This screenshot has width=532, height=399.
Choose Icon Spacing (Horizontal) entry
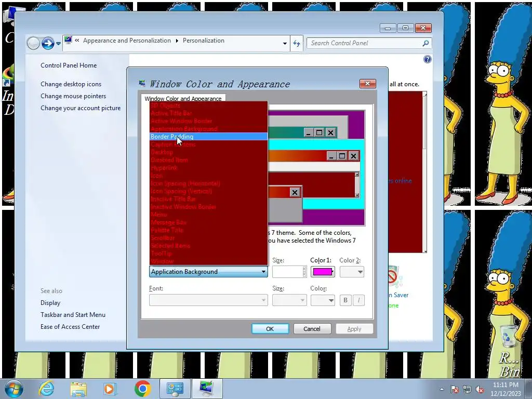pyautogui.click(x=208, y=183)
